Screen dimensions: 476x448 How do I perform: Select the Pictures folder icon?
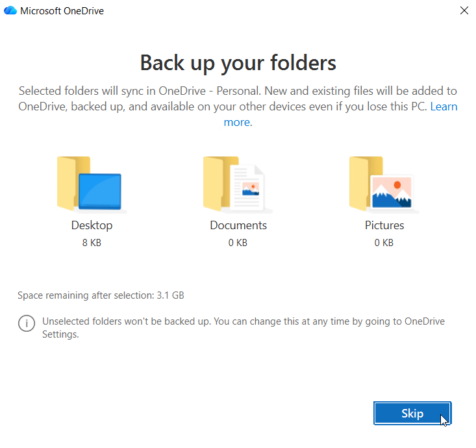384,184
